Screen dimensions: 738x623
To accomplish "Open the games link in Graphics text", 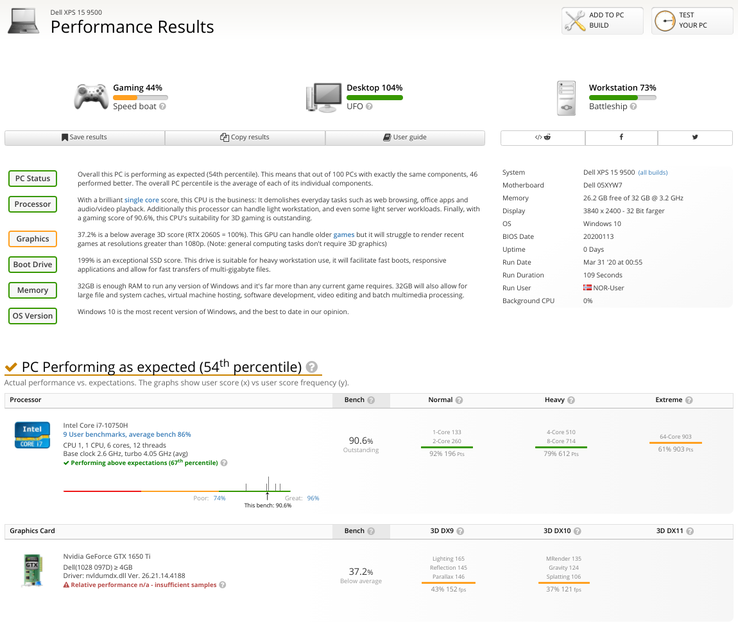I will pos(344,235).
